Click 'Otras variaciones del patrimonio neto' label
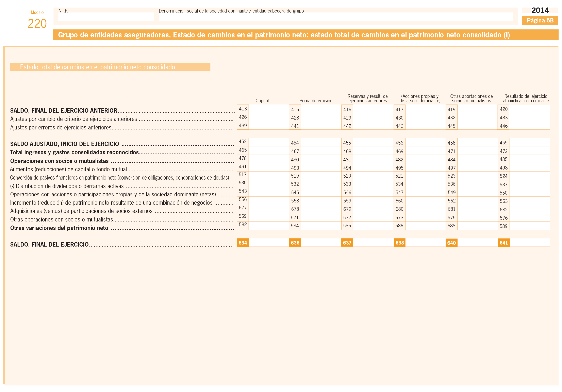Screen dimensions: 562x392 59,228
